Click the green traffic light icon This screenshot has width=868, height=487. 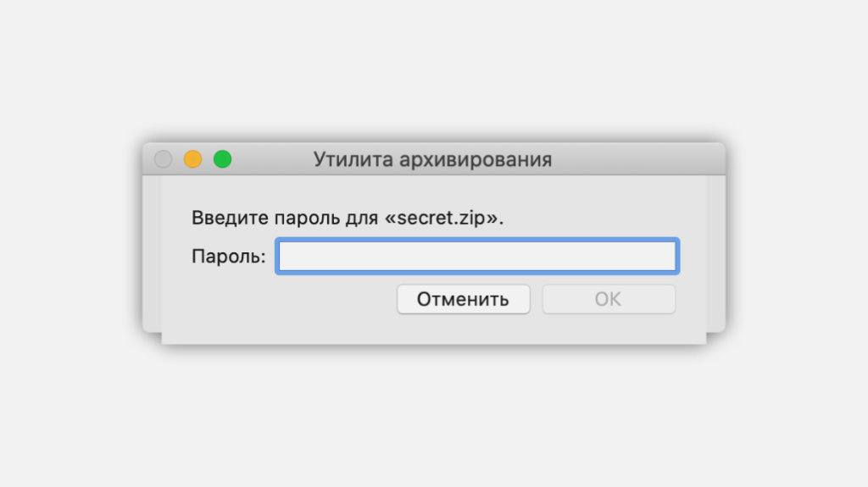coord(222,159)
